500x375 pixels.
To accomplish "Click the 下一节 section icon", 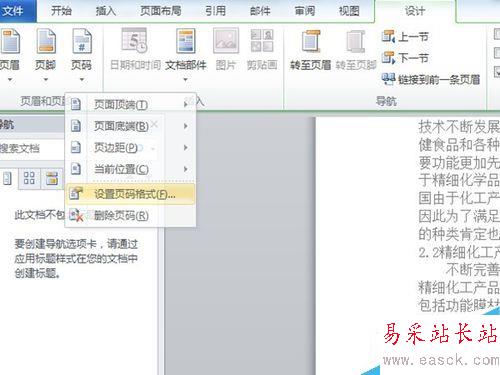I will pos(388,58).
